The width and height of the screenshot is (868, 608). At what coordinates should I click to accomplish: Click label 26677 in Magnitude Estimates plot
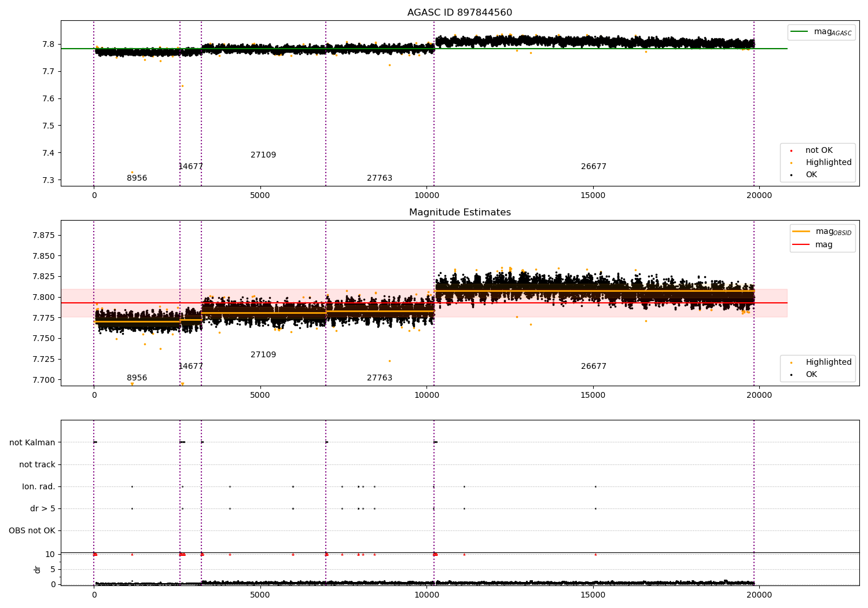(x=594, y=367)
